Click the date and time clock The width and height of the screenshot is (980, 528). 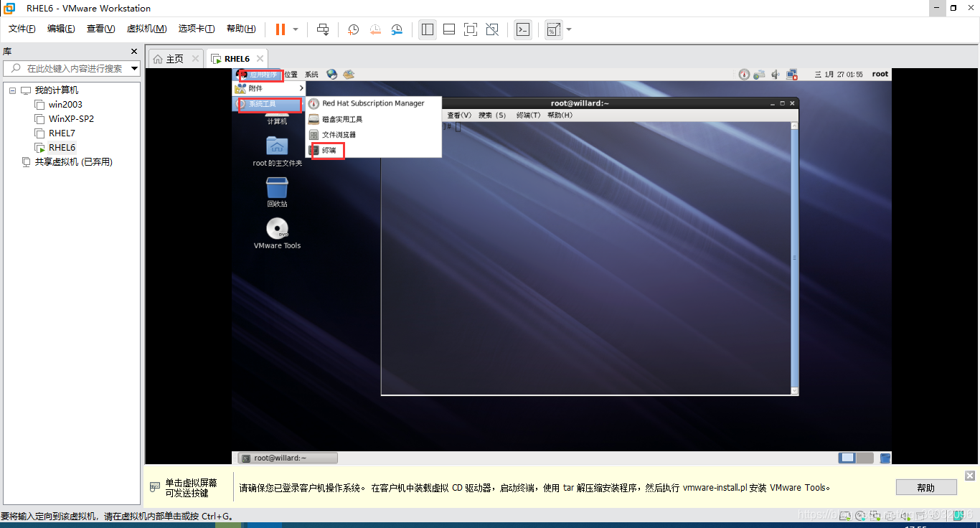(839, 75)
